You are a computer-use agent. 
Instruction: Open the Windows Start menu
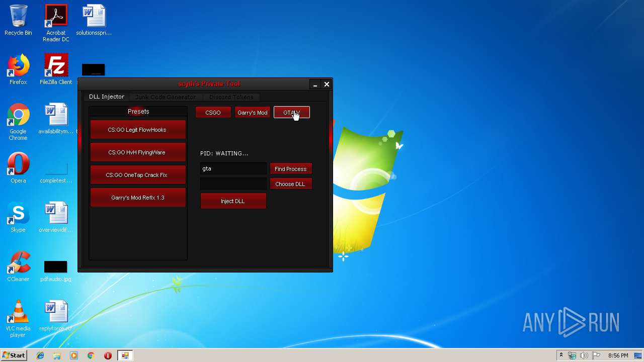pos(14,355)
